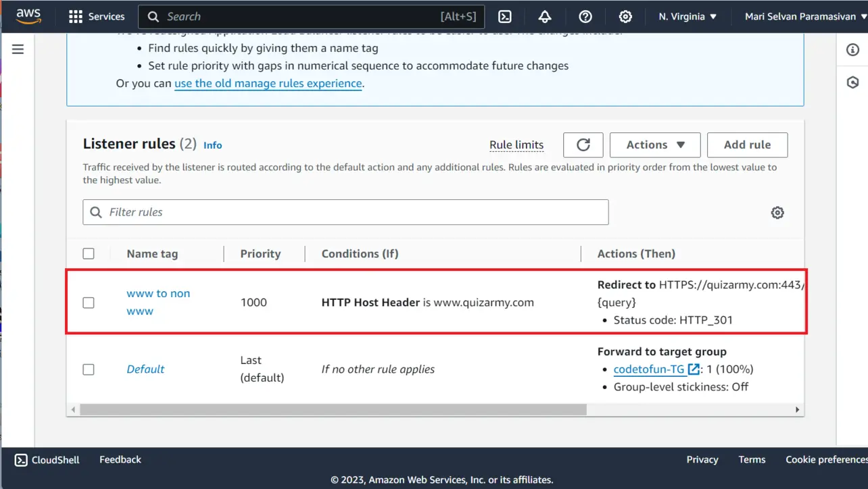Screen dimensions: 868x489
Task: Open the notifications bell
Action: pos(545,16)
